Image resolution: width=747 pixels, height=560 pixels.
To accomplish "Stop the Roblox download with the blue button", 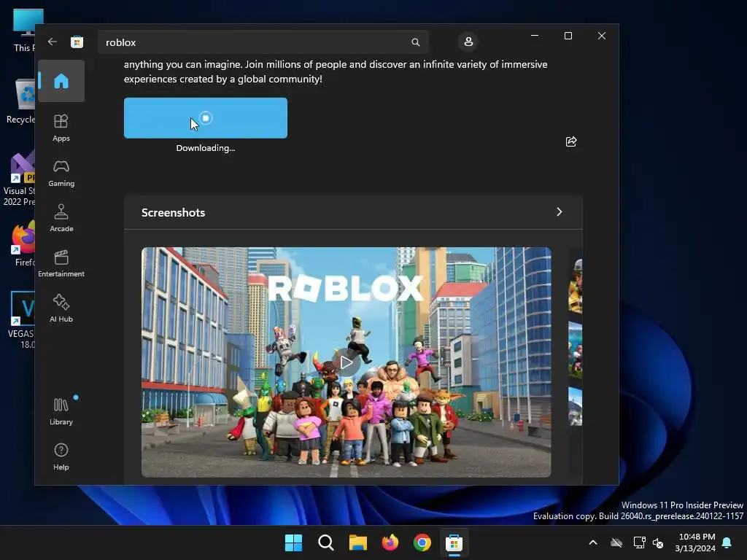I will [205, 118].
